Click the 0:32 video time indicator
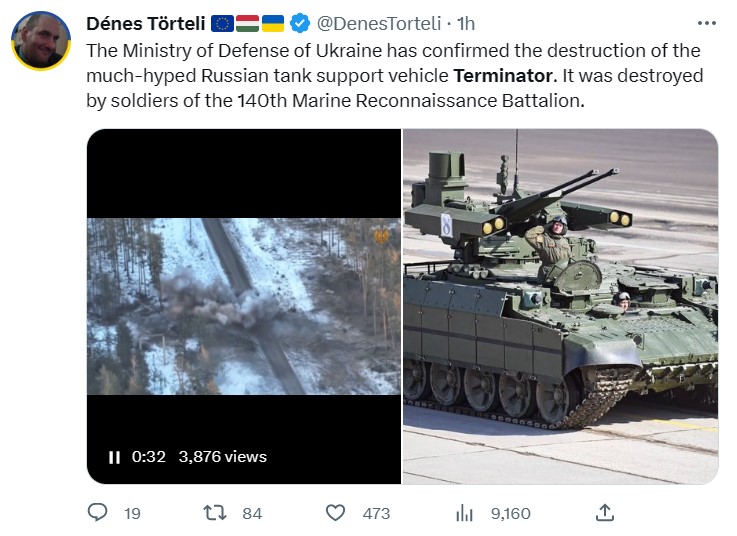 coord(149,457)
